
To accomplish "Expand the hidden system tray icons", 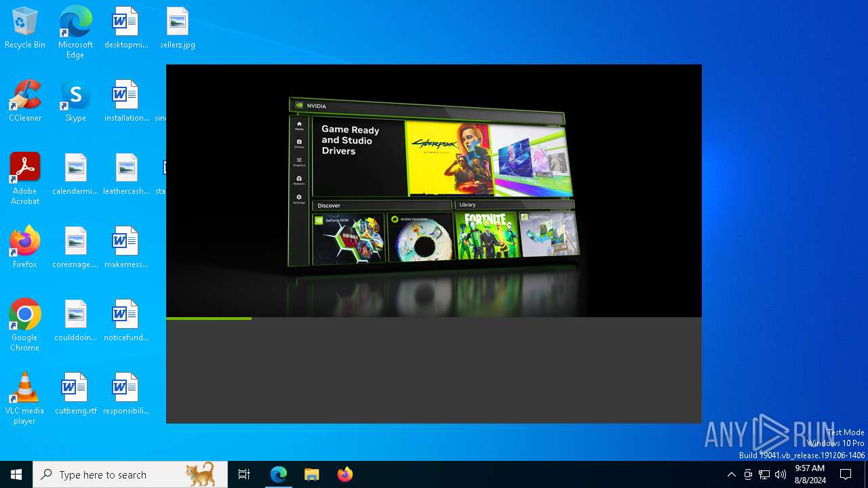I will pos(731,474).
